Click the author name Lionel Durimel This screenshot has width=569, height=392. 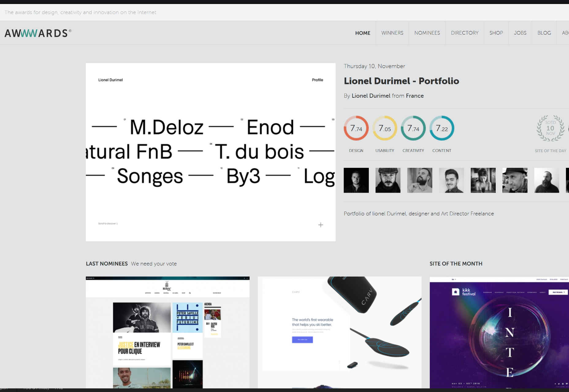click(371, 96)
